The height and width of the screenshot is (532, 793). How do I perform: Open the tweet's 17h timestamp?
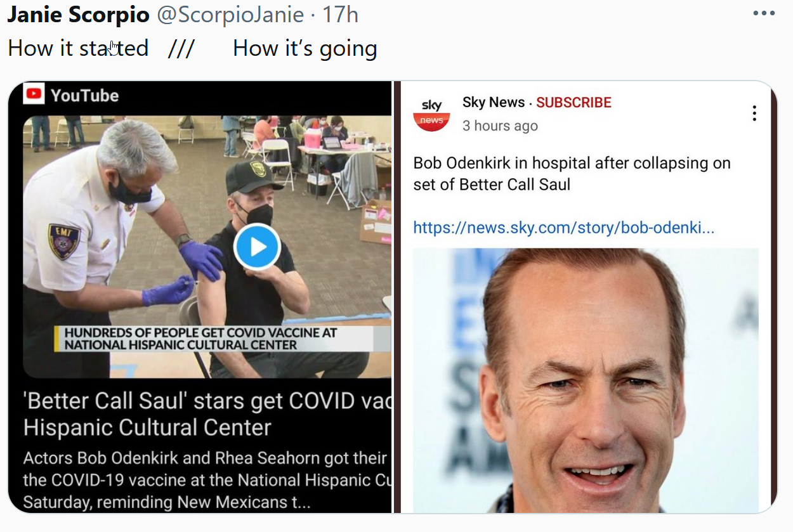pyautogui.click(x=340, y=15)
